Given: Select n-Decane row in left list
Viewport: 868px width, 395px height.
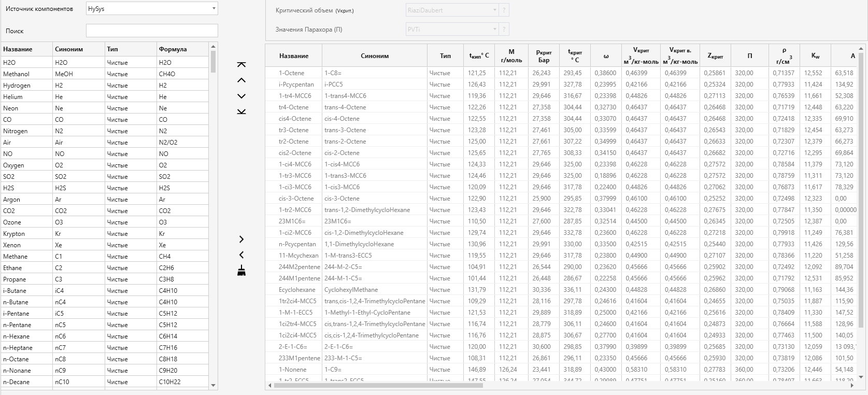Looking at the screenshot, I should pos(104,382).
